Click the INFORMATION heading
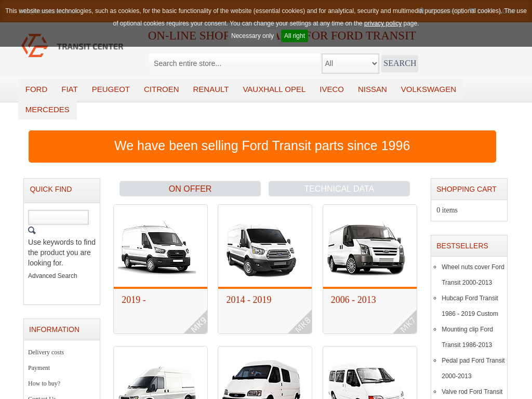 54,329
